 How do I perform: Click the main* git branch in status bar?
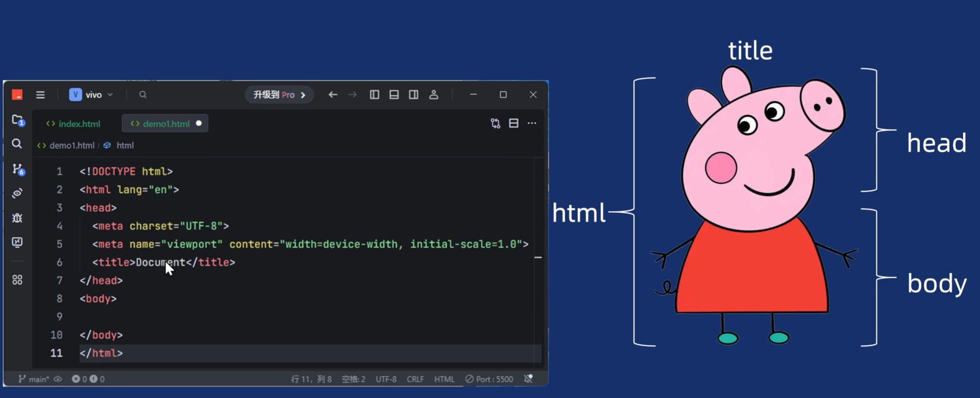34,379
